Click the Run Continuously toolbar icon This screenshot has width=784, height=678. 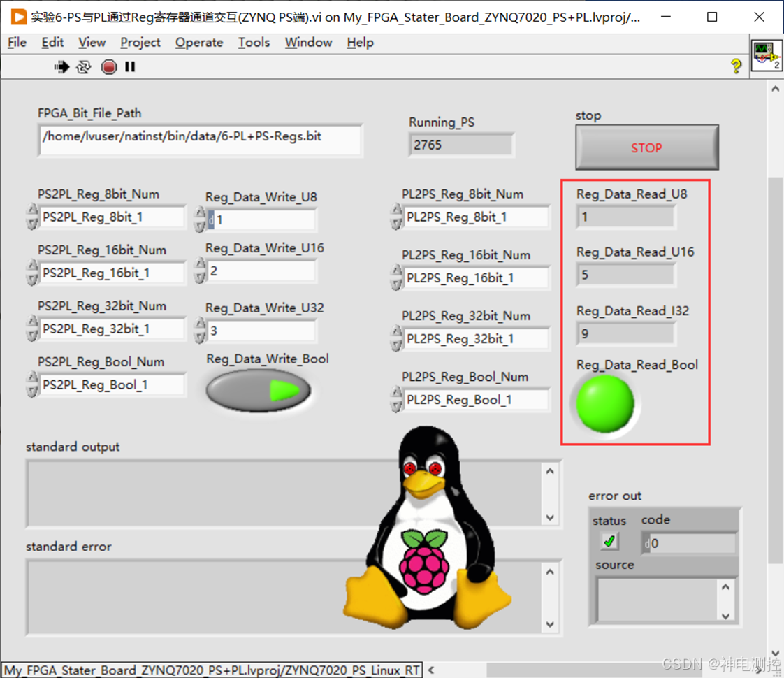point(83,66)
